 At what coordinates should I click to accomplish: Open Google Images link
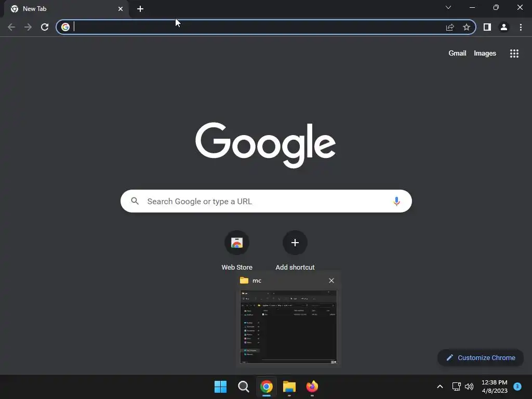(x=485, y=54)
